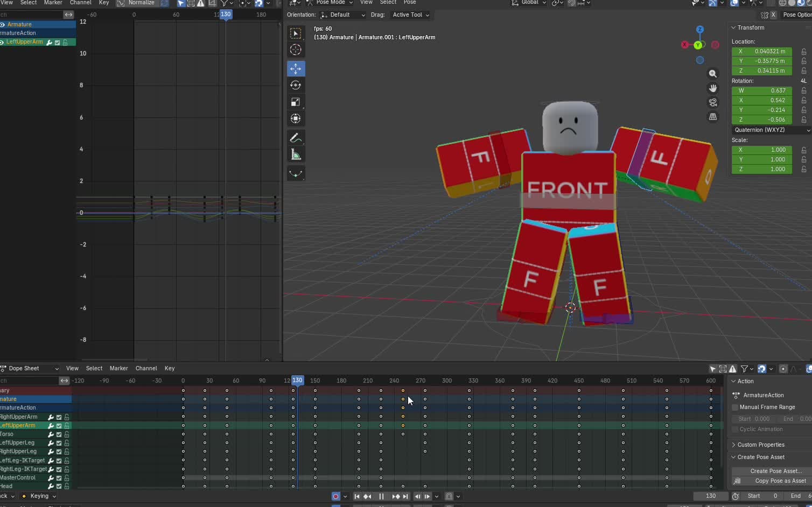Screen dimensions: 812x507
Task: Open the Pose Mode dropdown
Action: pyautogui.click(x=330, y=3)
